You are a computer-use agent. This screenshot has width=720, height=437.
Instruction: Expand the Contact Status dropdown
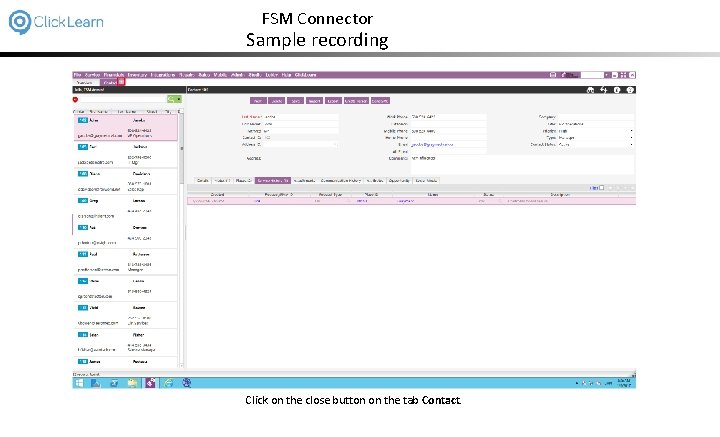tap(631, 145)
